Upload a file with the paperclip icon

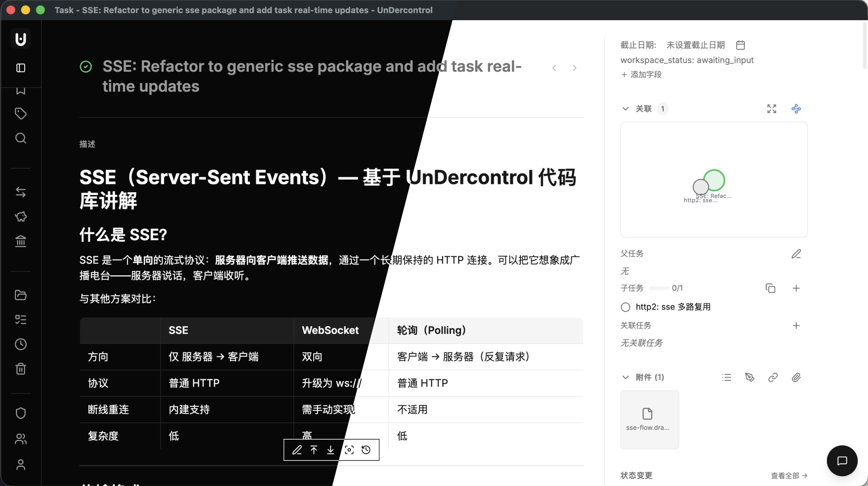796,378
